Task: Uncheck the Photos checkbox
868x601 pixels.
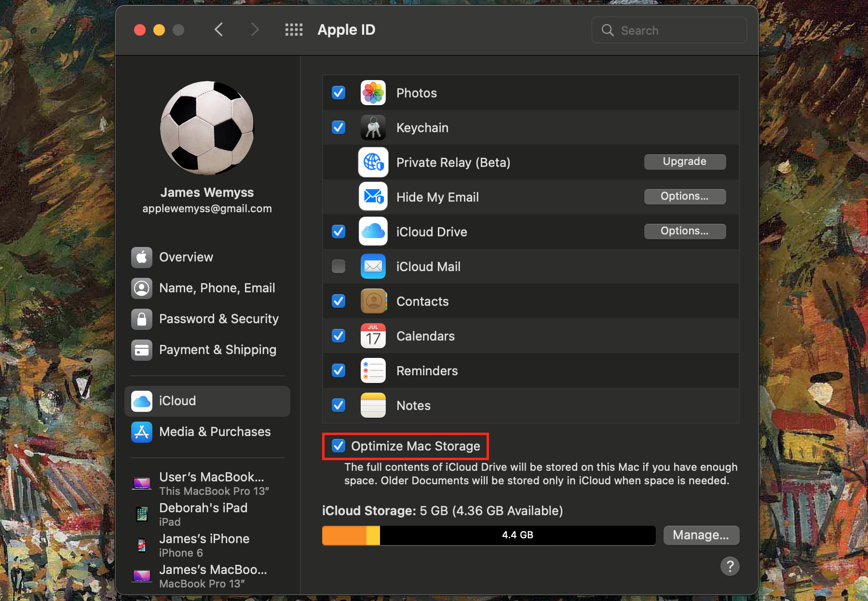Action: click(x=339, y=93)
